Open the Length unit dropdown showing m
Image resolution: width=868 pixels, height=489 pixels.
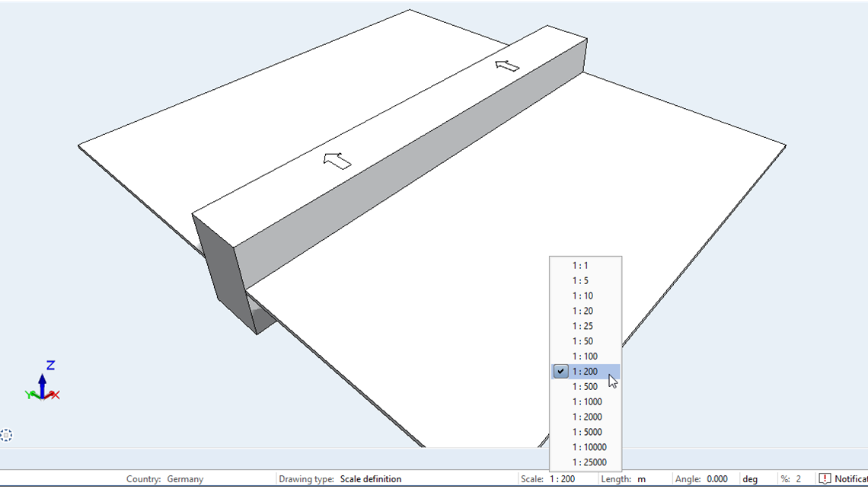(x=643, y=479)
